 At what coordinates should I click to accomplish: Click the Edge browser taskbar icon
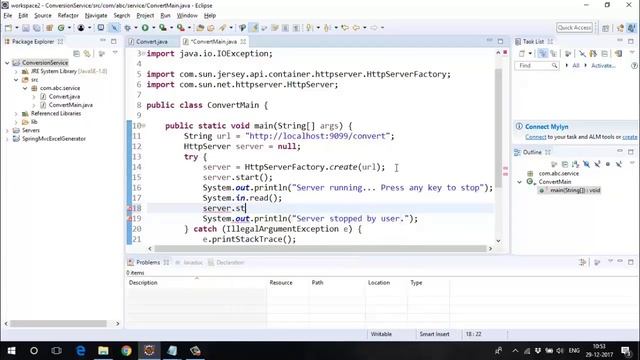pos(80,351)
